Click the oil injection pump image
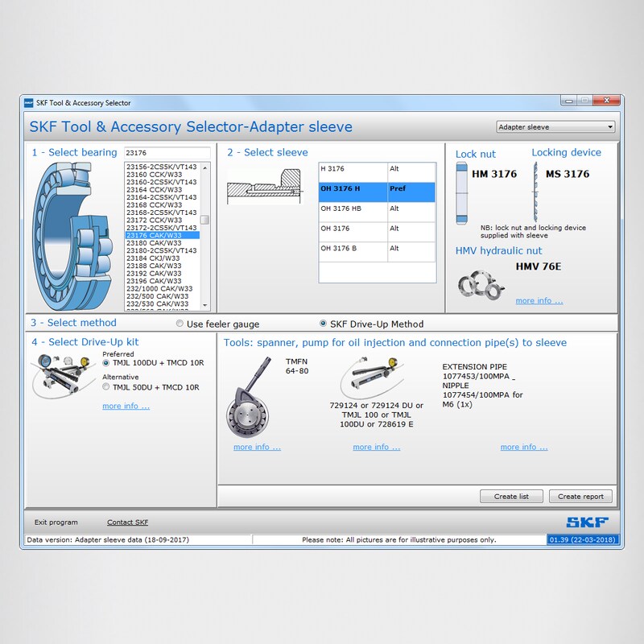The height and width of the screenshot is (644, 644). tap(373, 378)
